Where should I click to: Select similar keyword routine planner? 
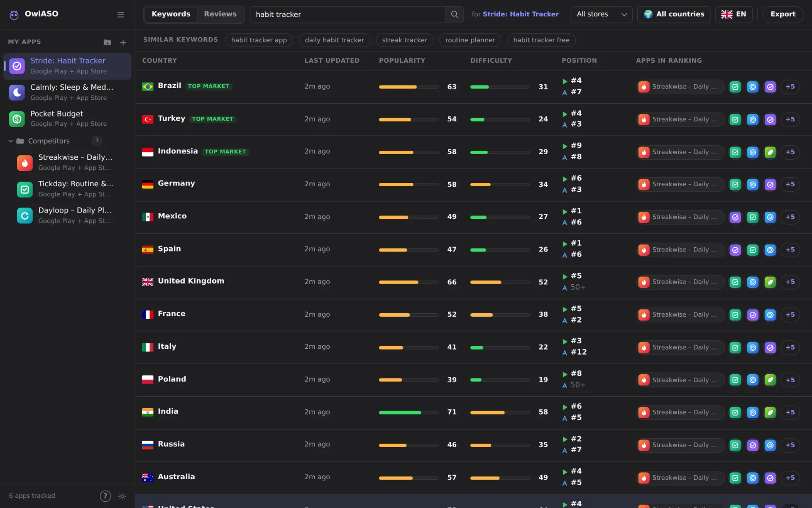pyautogui.click(x=470, y=40)
